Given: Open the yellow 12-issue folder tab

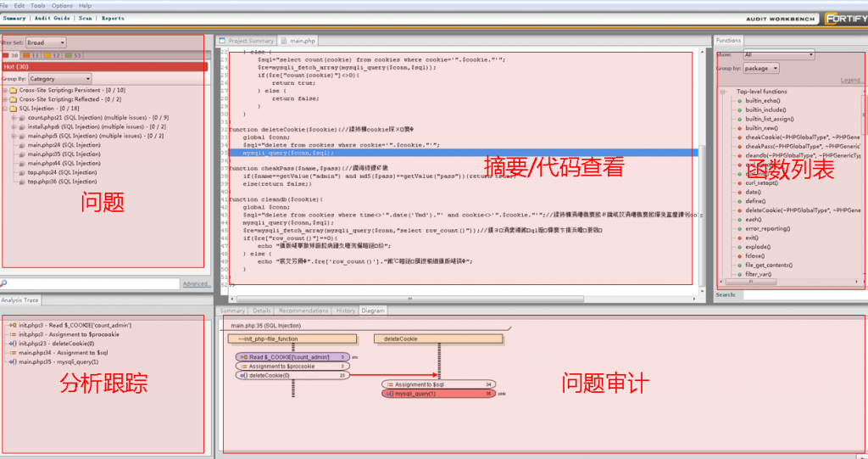Looking at the screenshot, I should pos(53,55).
